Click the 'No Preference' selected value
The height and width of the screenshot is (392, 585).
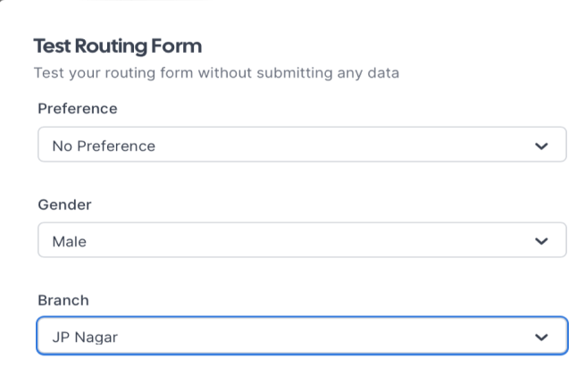tap(104, 146)
